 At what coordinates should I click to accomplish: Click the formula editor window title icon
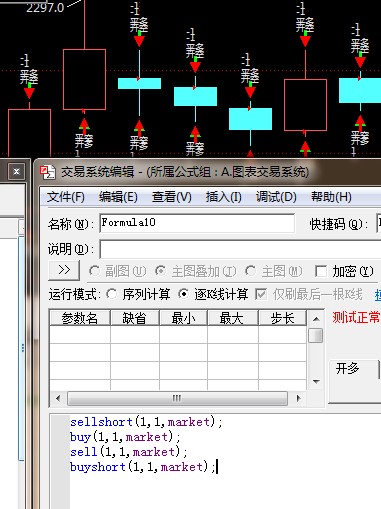48,172
